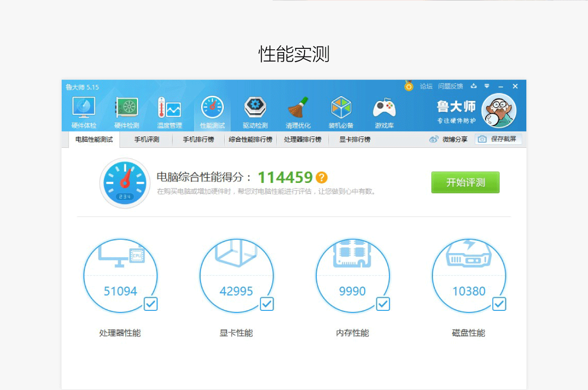This screenshot has height=390, width=588.
Task: Select the 性能测试 performance test section
Action: click(212, 112)
